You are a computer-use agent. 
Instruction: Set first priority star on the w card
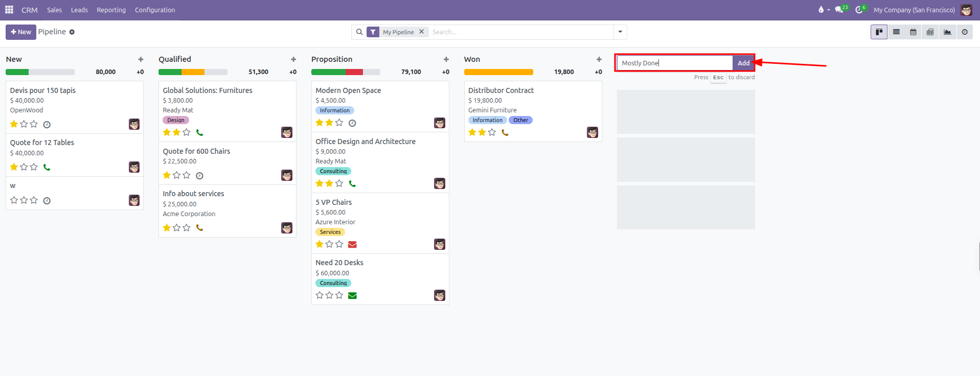pos(14,200)
